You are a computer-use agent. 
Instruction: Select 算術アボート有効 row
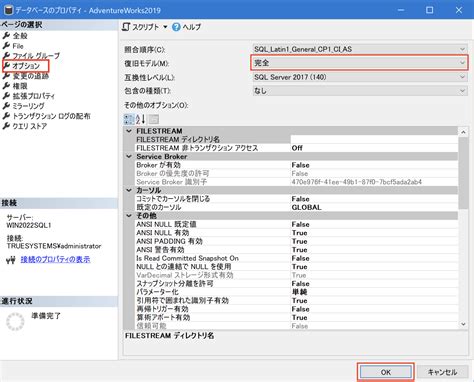[x=296, y=317]
